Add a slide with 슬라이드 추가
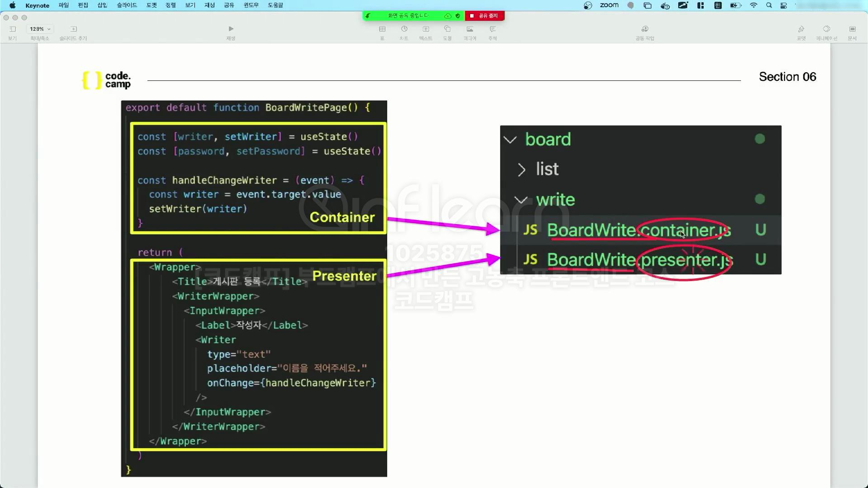The image size is (868, 488). tap(73, 29)
